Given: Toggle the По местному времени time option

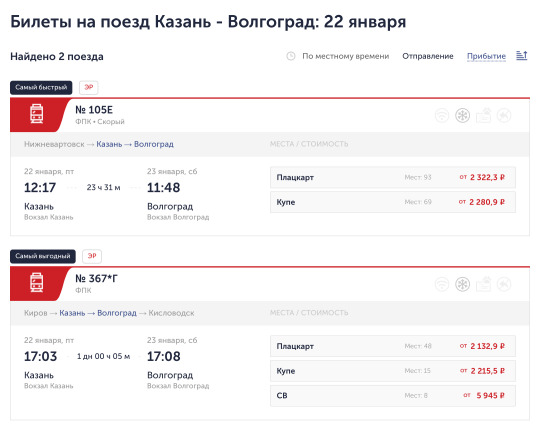Looking at the screenshot, I should point(345,56).
